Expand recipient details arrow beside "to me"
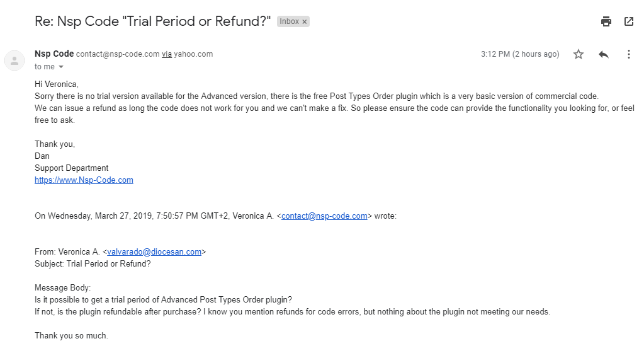 click(x=61, y=67)
